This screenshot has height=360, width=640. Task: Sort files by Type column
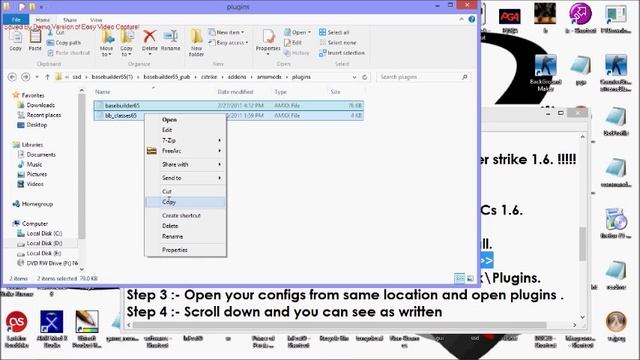280,92
